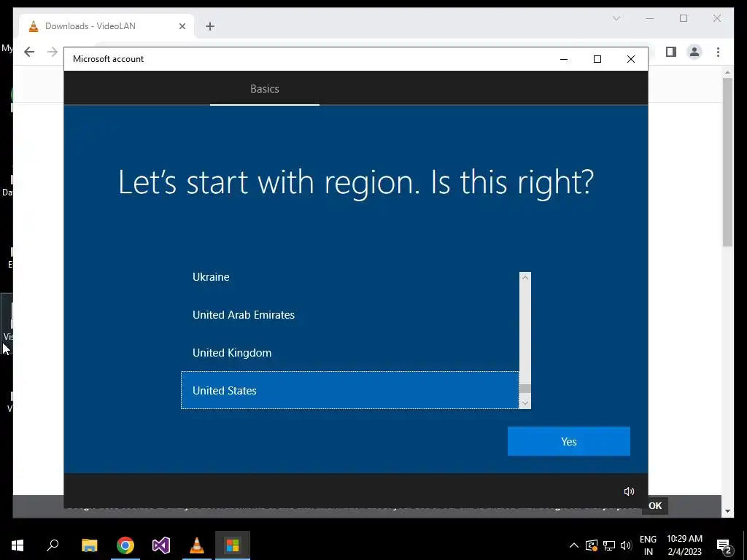This screenshot has height=560, width=747.
Task: Change ENG IN input language
Action: (x=648, y=545)
